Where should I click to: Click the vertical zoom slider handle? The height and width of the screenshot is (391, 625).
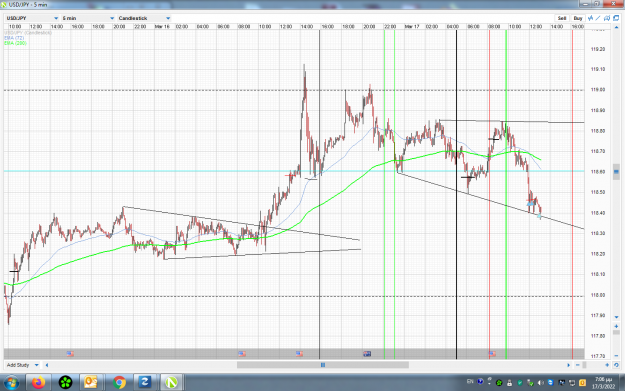pyautogui.click(x=616, y=333)
